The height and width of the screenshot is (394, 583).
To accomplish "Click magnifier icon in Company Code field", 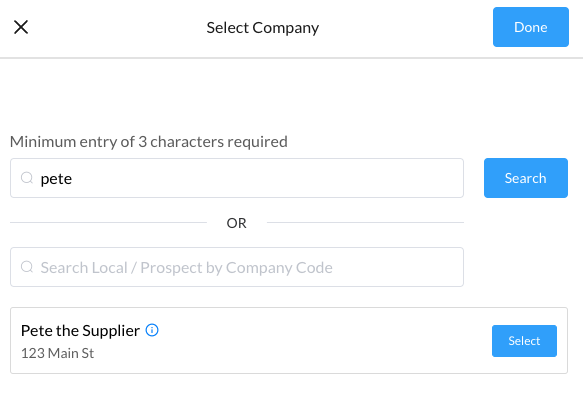I will 27,267.
